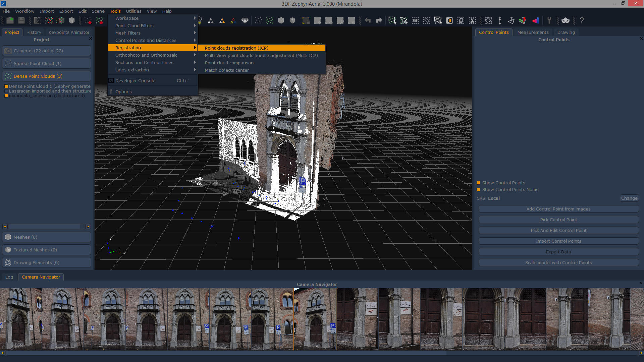Open the Options wrench icon in the toolbar
This screenshot has height=362, width=644.
[549, 20]
